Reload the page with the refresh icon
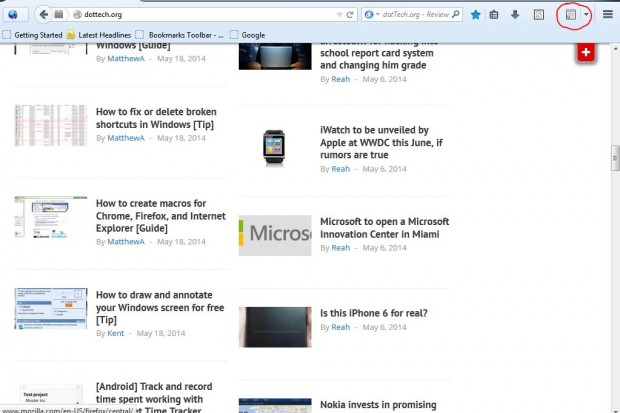 pos(350,15)
